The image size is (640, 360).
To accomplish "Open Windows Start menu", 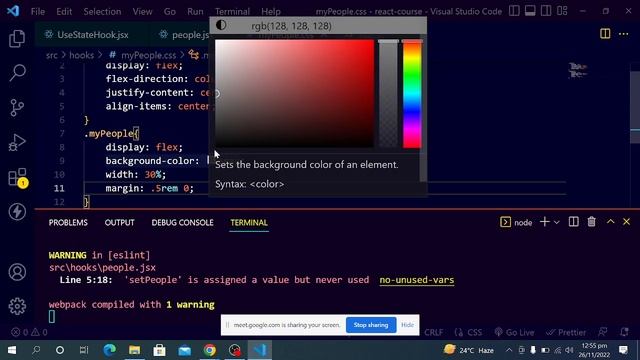I will (12, 350).
